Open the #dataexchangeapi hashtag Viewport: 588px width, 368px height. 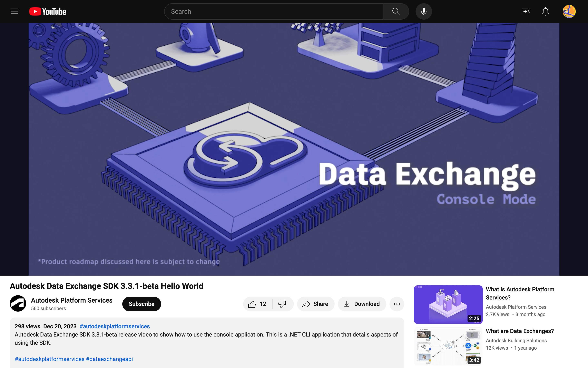[109, 359]
